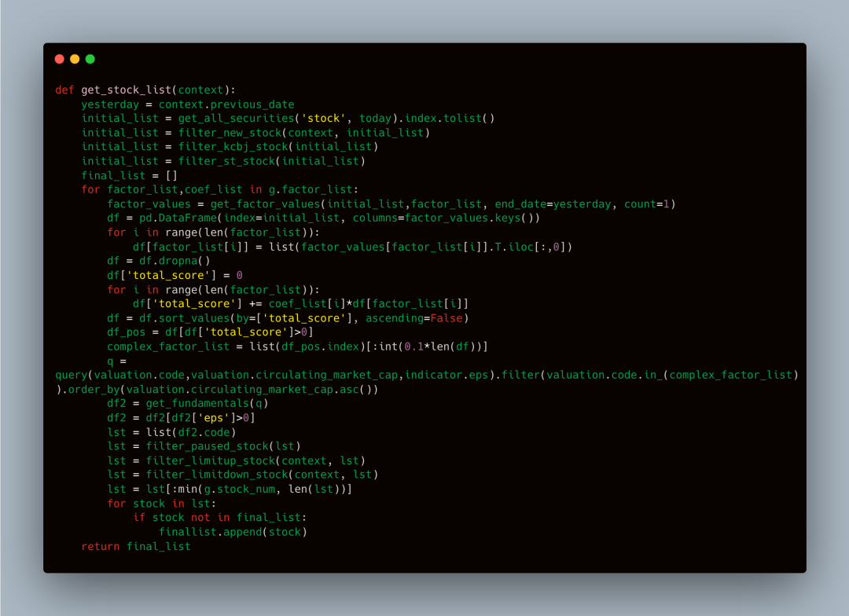Click 'valuation.code.in_' filter expression
Viewport: 849px width, 616px height.
(605, 375)
